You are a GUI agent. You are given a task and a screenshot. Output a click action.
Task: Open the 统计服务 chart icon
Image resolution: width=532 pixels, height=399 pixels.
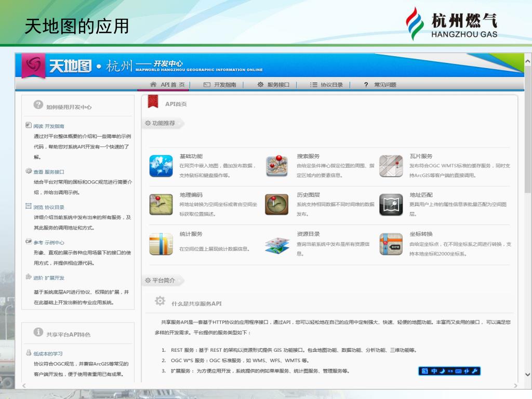161,244
